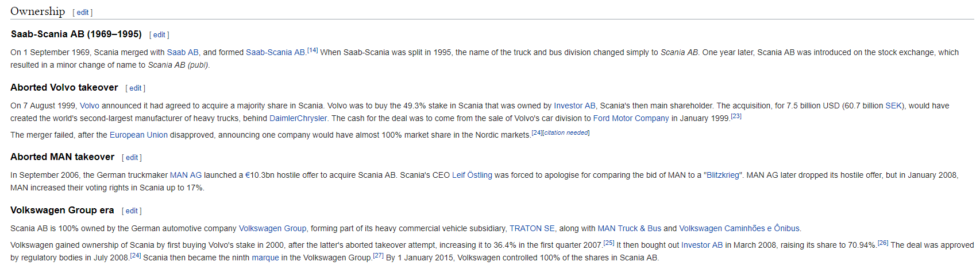Viewport: 980px width, 273px height.
Task: Go to the Investor AB link in the Aborted Volvo takeover section
Action: click(x=574, y=106)
